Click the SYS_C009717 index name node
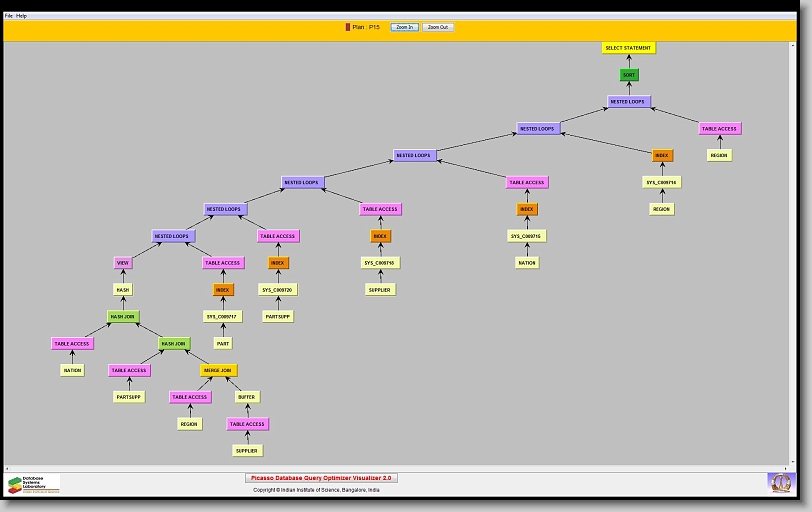The image size is (812, 512). [223, 316]
